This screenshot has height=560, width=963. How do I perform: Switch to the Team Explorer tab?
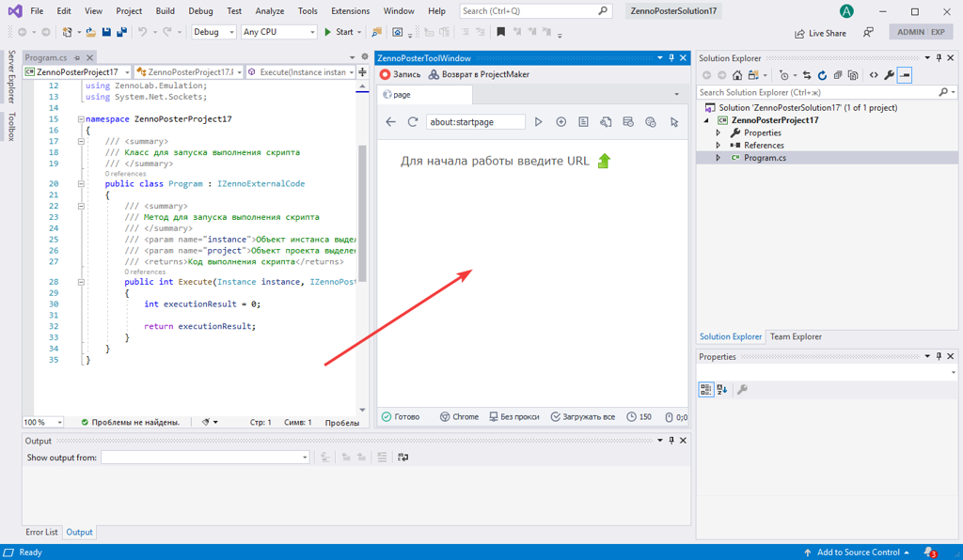coord(796,336)
